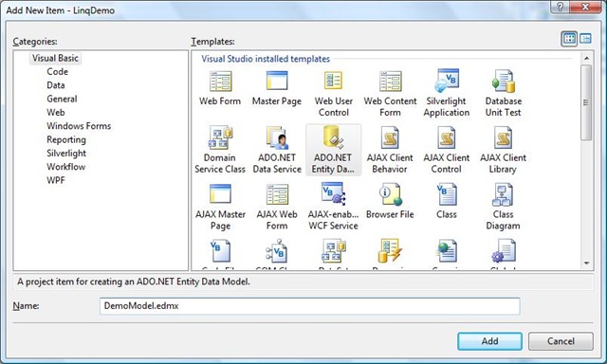Select the AJAX Client Behavior template
Screen dimensions: 607x364
click(390, 150)
